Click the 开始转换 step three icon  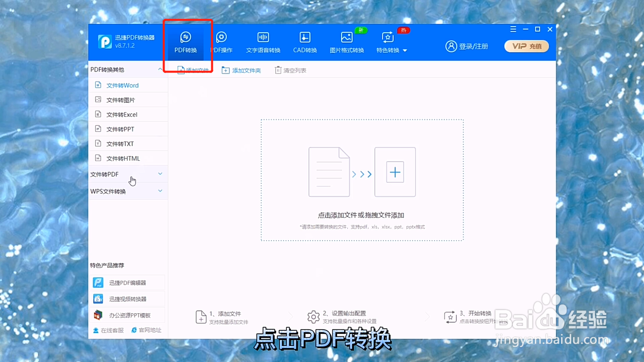pos(450,317)
